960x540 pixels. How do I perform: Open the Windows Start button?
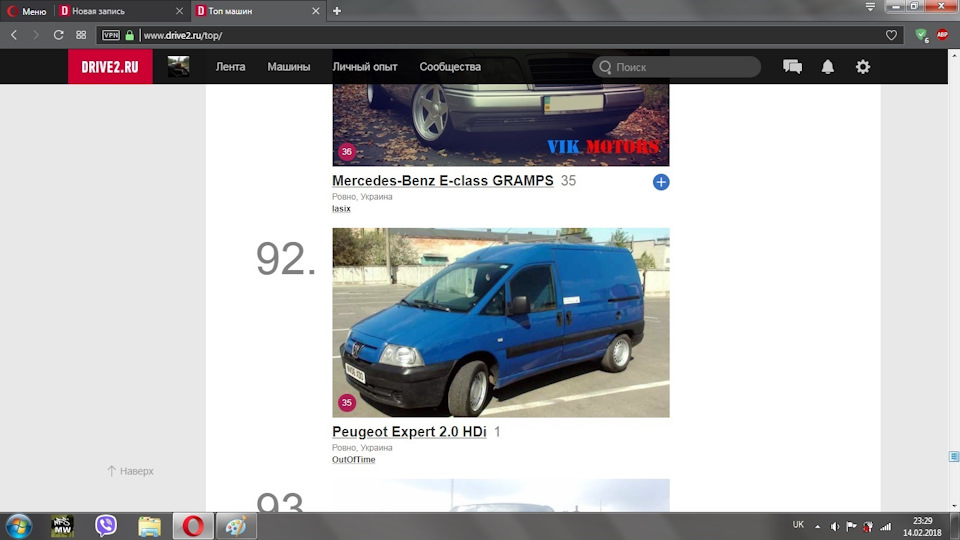tap(19, 526)
